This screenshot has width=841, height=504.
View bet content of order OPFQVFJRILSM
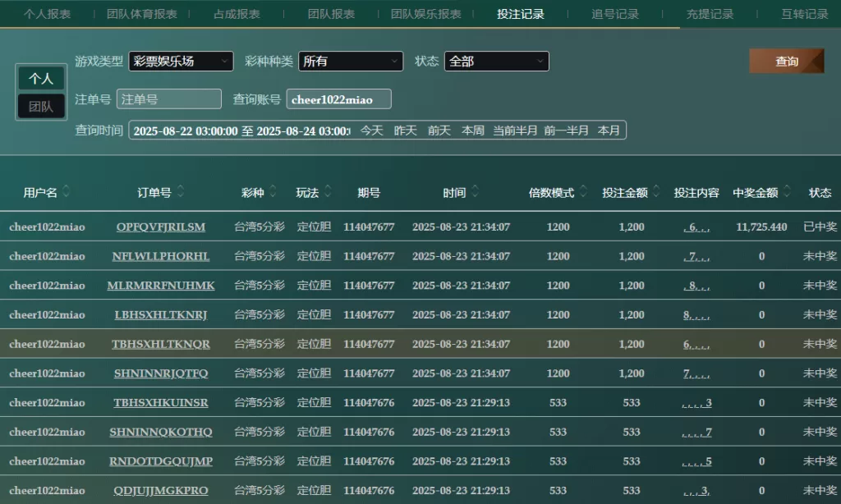pos(696,227)
